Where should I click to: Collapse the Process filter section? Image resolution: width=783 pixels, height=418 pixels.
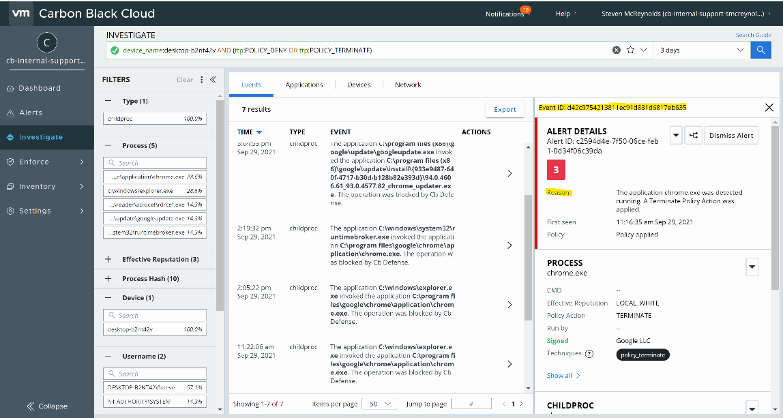pyautogui.click(x=108, y=145)
